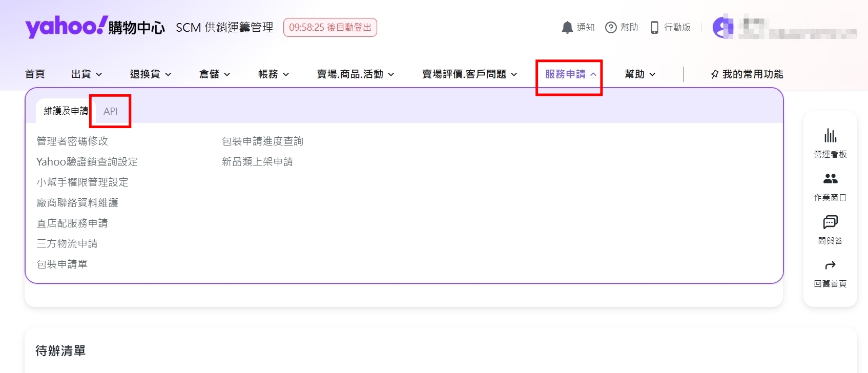The image size is (868, 373).
Task: Click the pin icon for 我的常用功能
Action: pos(714,75)
